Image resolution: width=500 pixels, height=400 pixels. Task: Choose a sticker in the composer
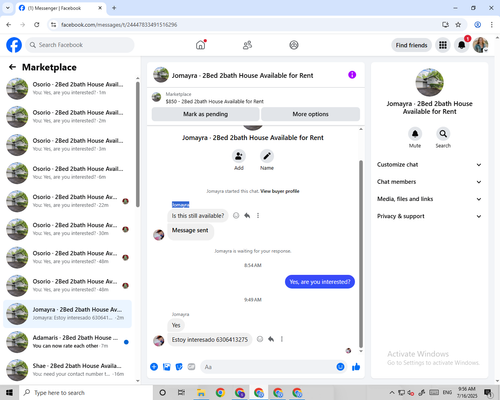(179, 367)
